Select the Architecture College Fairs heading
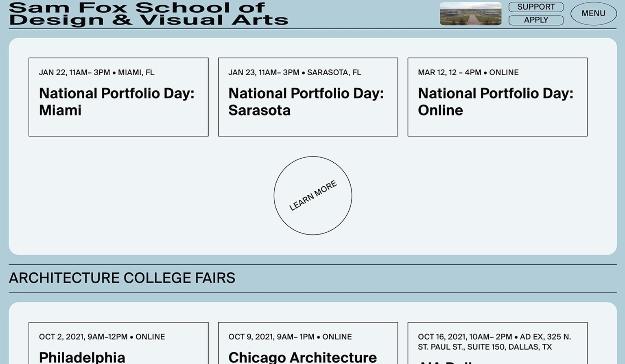 click(122, 278)
